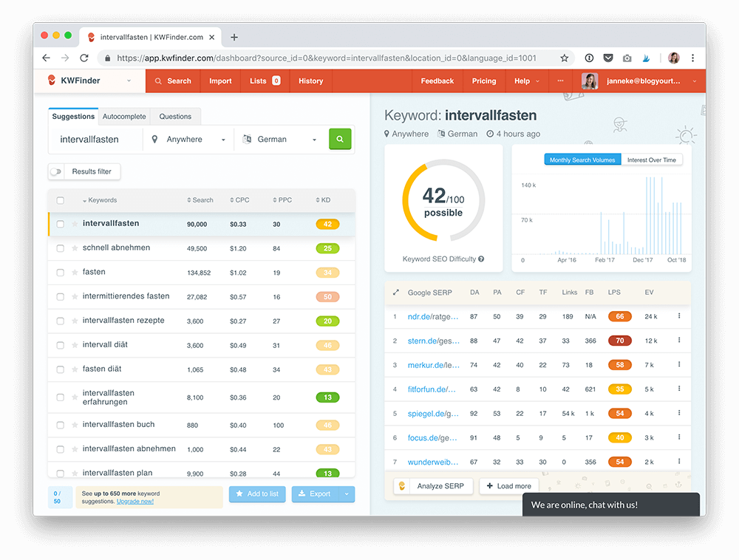Open a new browser tab
This screenshot has height=560, width=739.
coord(234,37)
